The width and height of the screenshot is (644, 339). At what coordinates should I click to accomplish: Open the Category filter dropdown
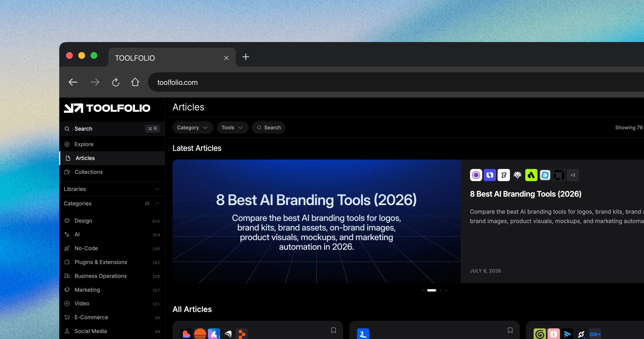click(193, 128)
